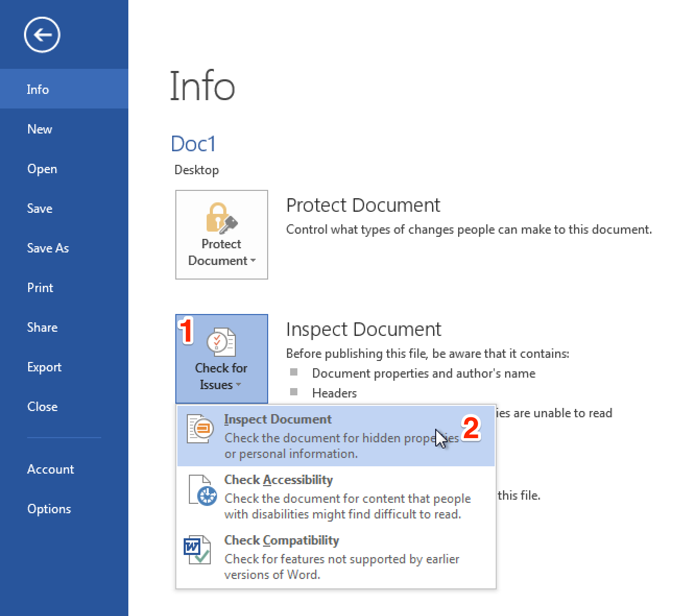Click the back arrow circle icon
The image size is (695, 616).
tap(42, 35)
